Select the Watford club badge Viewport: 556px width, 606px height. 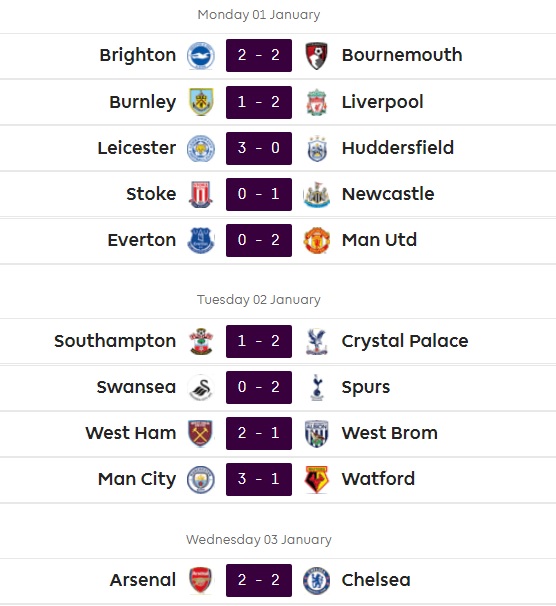coord(316,480)
